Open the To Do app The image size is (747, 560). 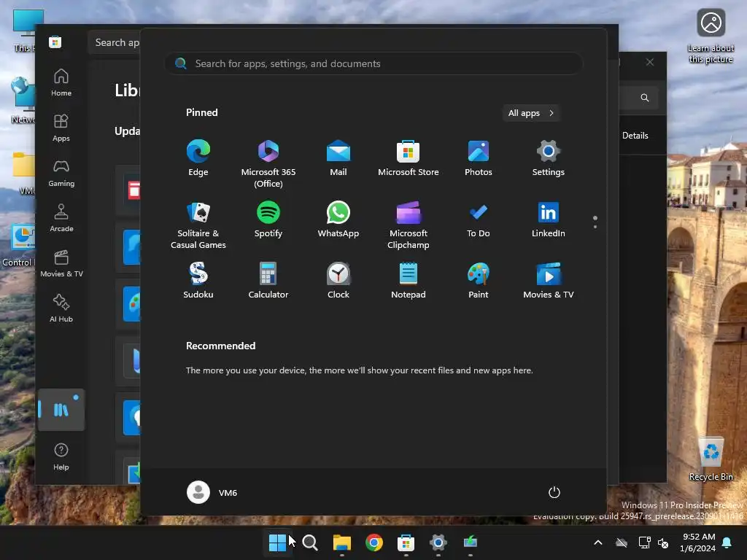click(479, 219)
